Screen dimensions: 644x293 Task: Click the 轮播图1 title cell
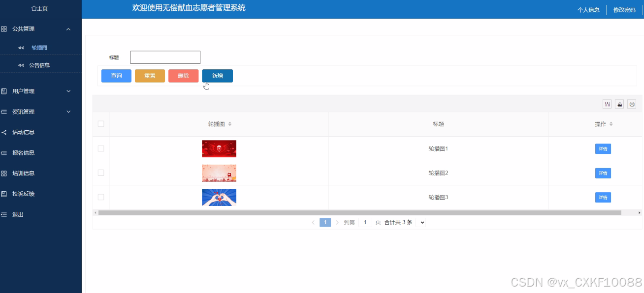coord(438,148)
